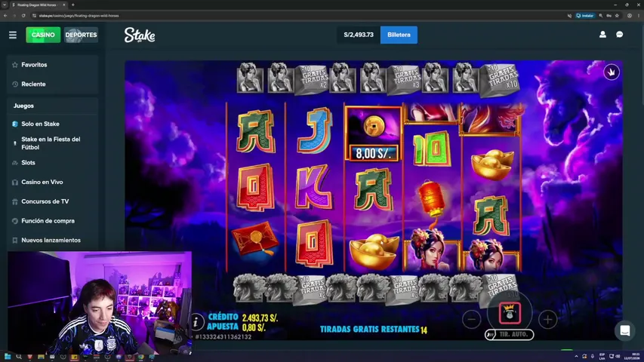Open a new browser tab
The height and width of the screenshot is (362, 644).
(73, 5)
